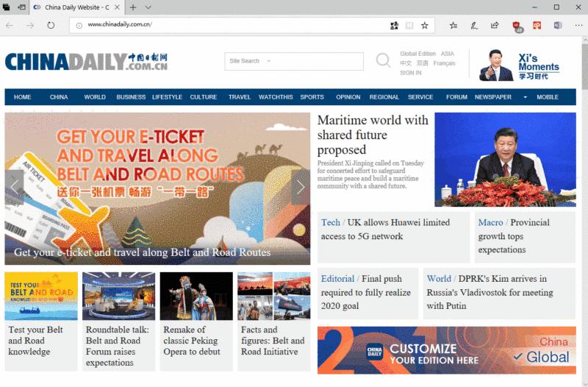Image resolution: width=588 pixels, height=387 pixels.
Task: Click the set tabs aside icon
Action: pos(22,7)
